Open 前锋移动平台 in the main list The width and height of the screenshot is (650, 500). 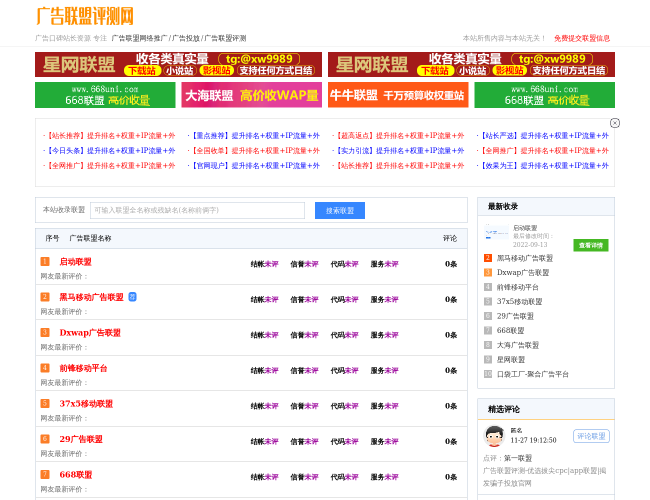(83, 368)
